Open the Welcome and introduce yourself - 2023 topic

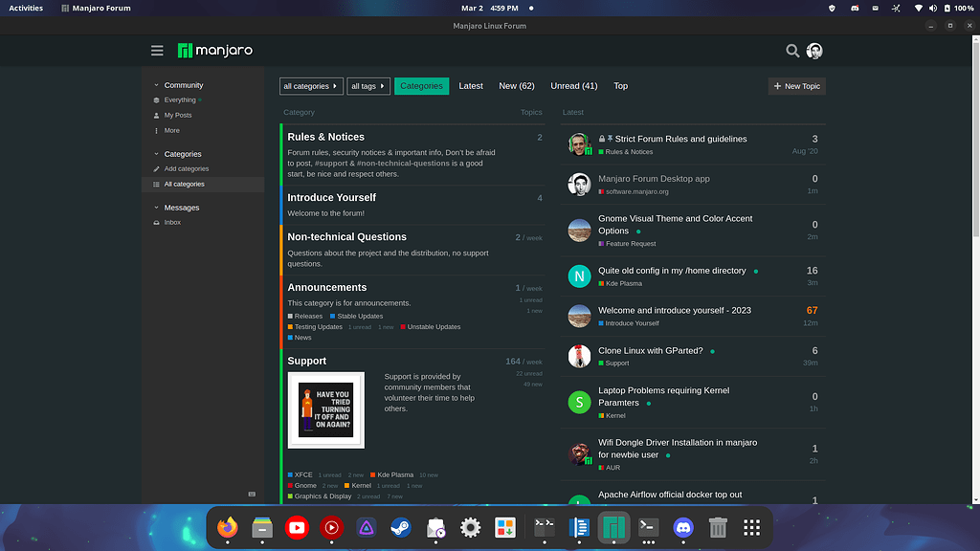(677, 310)
